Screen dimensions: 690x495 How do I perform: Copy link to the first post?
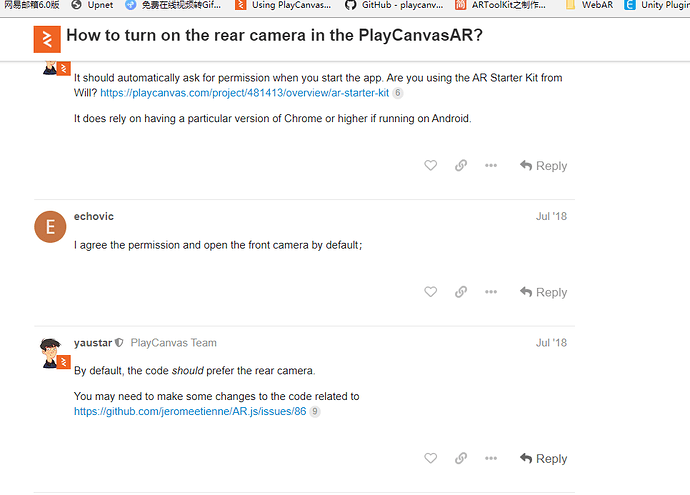[x=460, y=166]
